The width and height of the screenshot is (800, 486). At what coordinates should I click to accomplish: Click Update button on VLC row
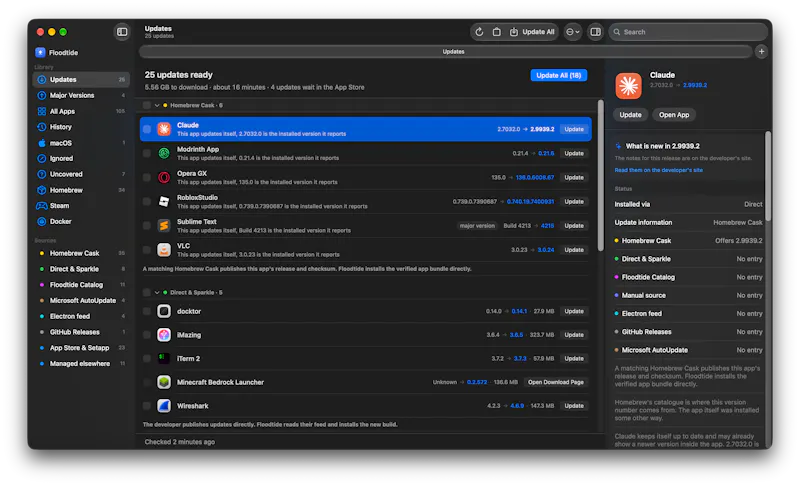tap(574, 250)
